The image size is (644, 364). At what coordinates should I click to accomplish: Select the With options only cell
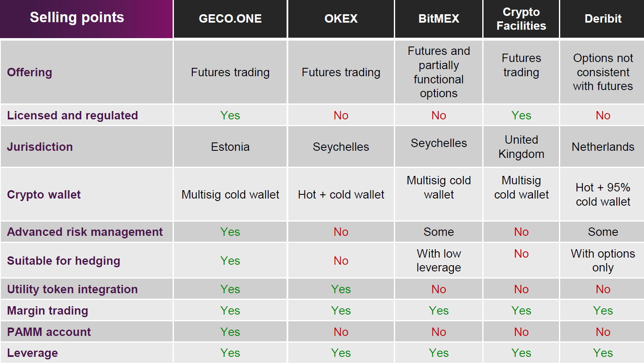[x=603, y=261]
